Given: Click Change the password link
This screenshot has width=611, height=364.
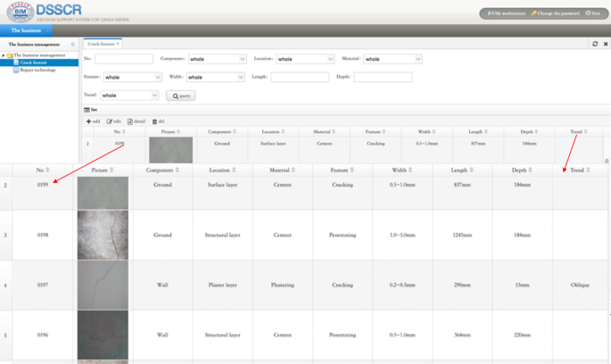Looking at the screenshot, I should point(555,13).
